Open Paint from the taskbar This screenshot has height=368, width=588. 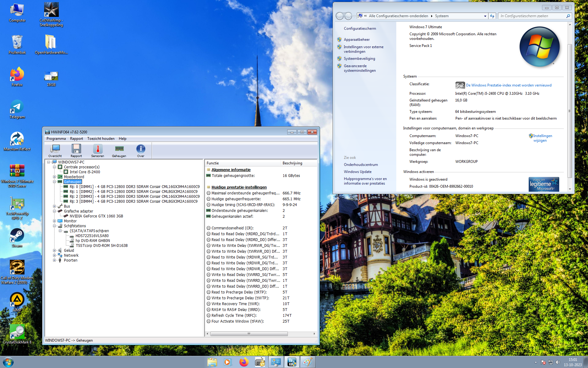307,362
